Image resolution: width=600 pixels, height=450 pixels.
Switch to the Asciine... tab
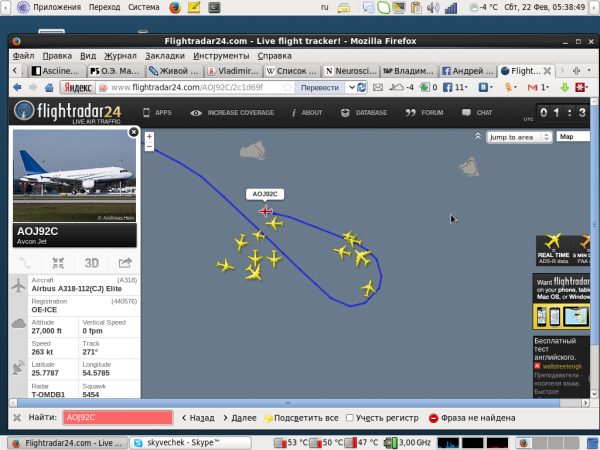[x=56, y=71]
